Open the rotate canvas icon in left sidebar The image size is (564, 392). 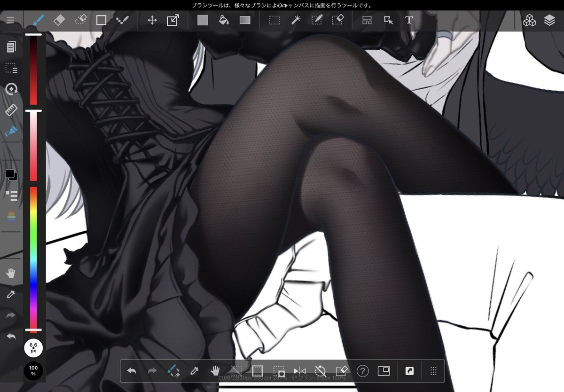tap(11, 89)
